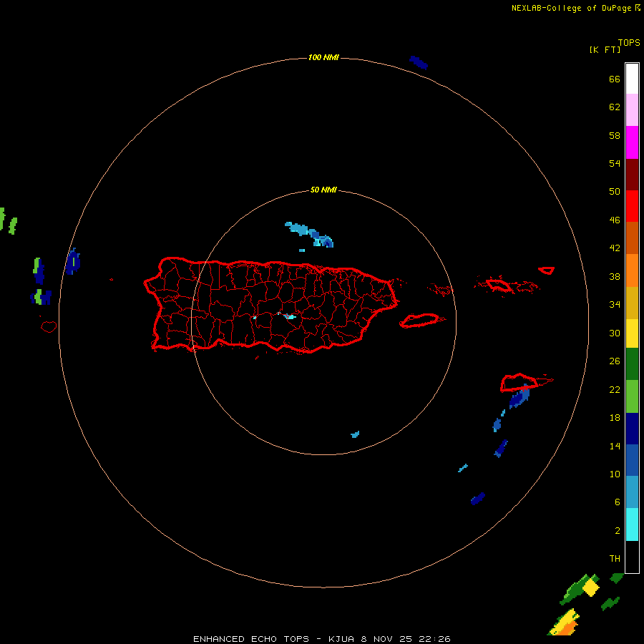Viewport: 644px width, 644px height.
Task: Click the 38 legend value
Action: pyautogui.click(x=615, y=276)
